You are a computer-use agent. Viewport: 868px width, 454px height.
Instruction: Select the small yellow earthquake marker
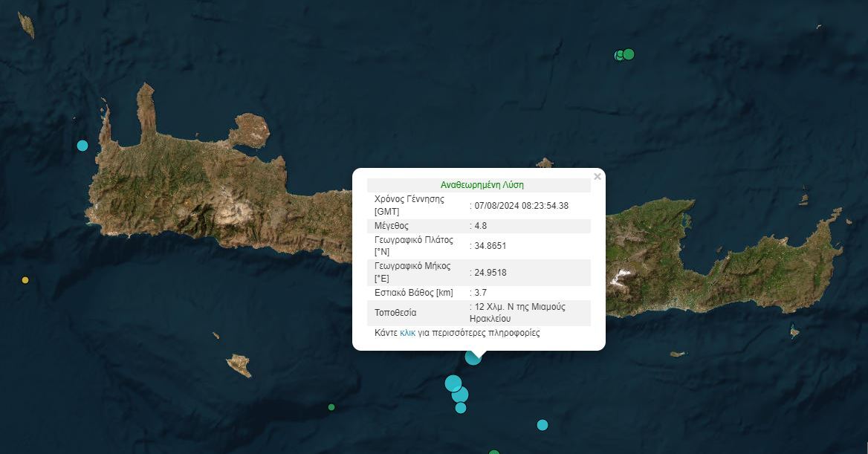(25, 280)
